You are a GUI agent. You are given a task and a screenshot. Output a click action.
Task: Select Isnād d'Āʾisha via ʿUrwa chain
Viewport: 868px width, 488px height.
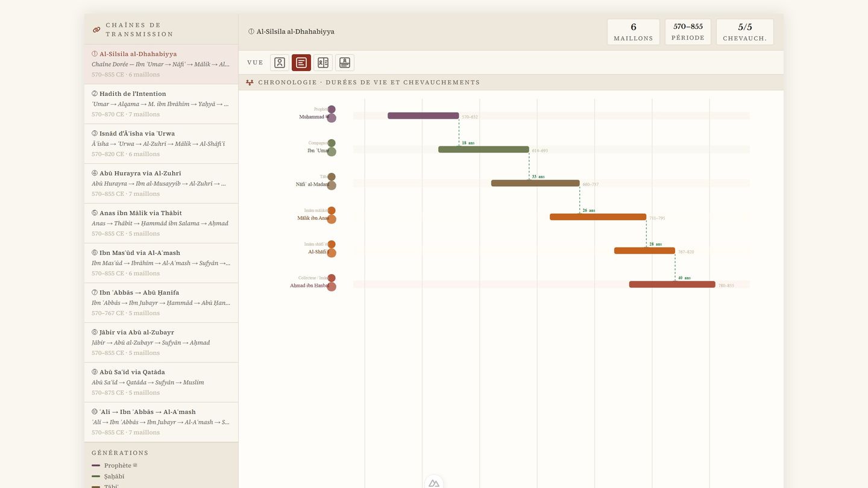click(162, 144)
